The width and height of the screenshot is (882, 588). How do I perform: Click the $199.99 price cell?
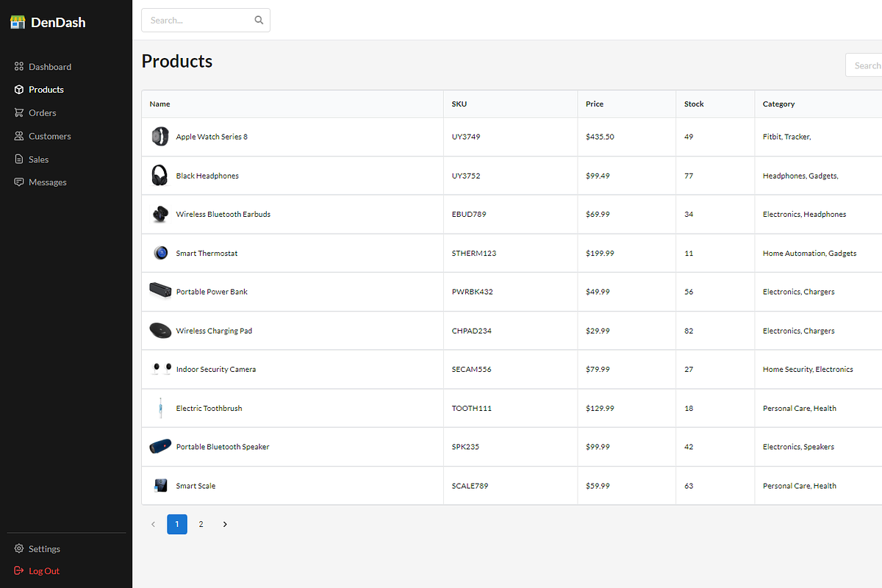600,254
